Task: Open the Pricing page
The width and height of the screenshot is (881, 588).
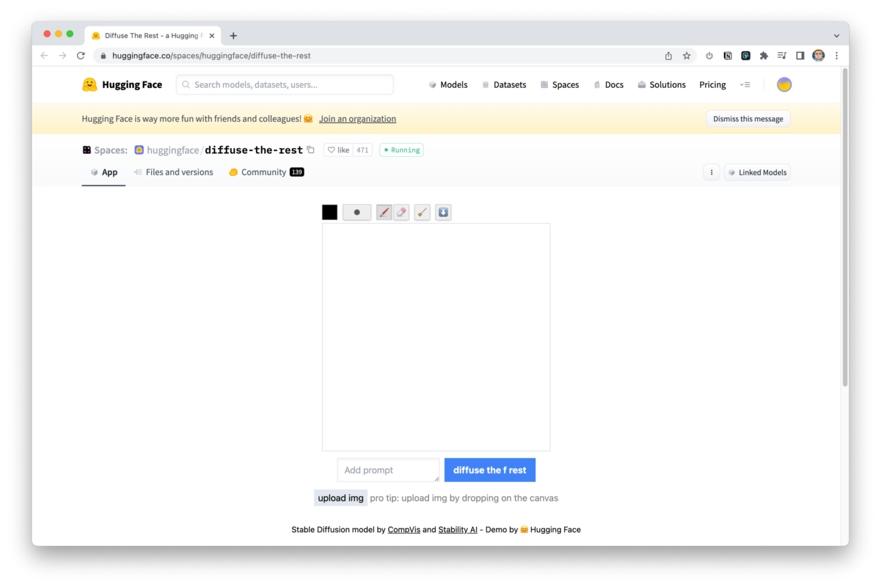Action: (x=713, y=85)
